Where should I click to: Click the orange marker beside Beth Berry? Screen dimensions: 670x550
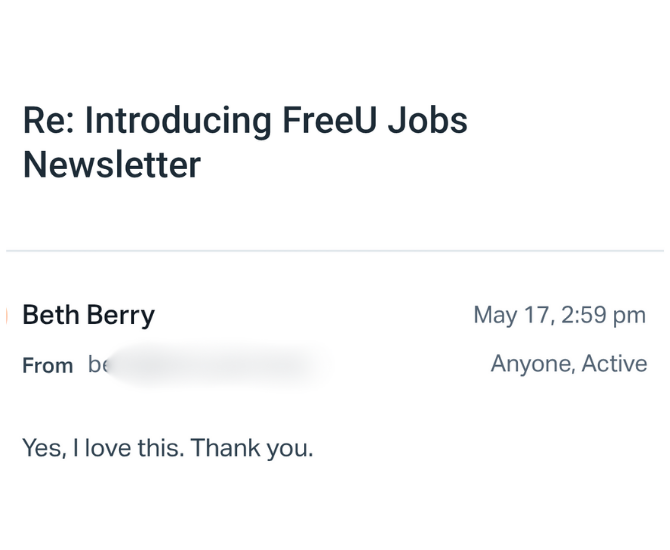[x=7, y=316]
